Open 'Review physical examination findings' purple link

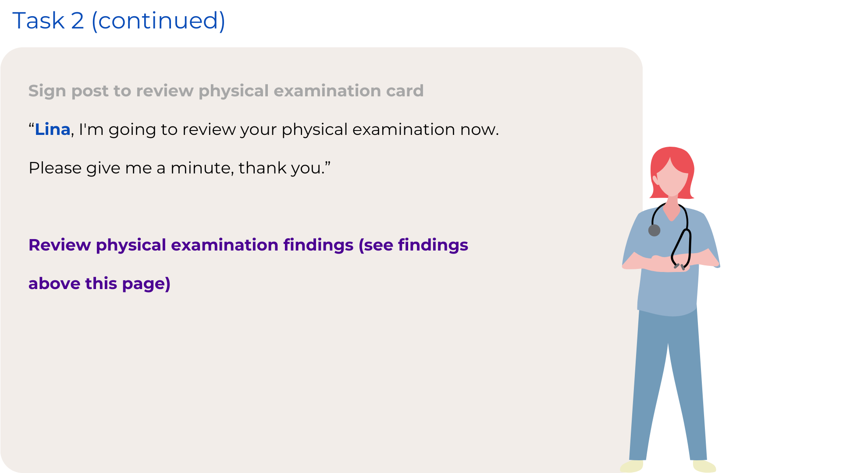(x=248, y=245)
